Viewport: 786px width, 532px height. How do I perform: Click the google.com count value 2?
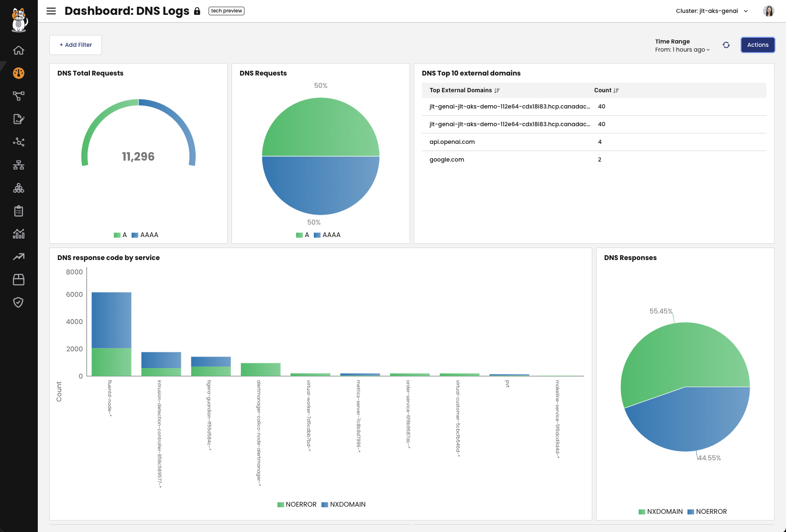[600, 160]
